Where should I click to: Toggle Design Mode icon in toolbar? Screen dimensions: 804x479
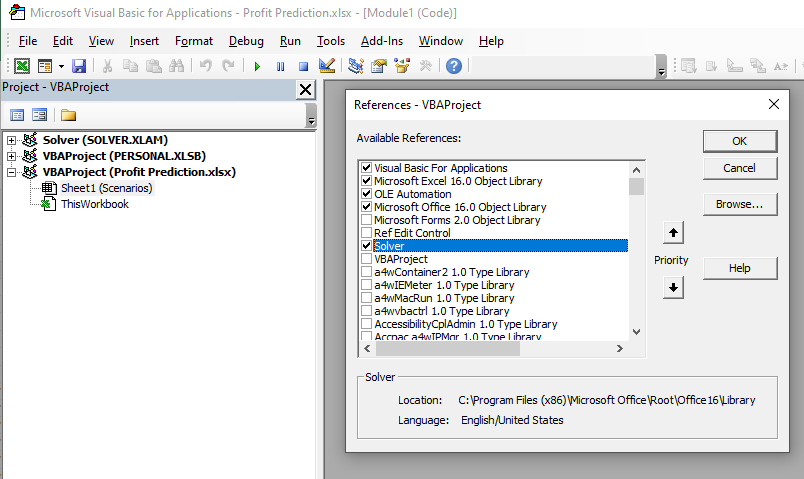(x=326, y=66)
